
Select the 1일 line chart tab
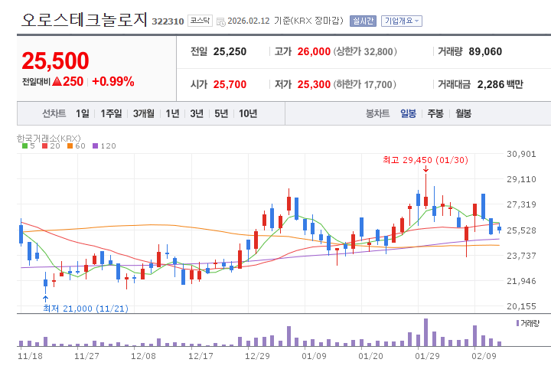[82, 113]
